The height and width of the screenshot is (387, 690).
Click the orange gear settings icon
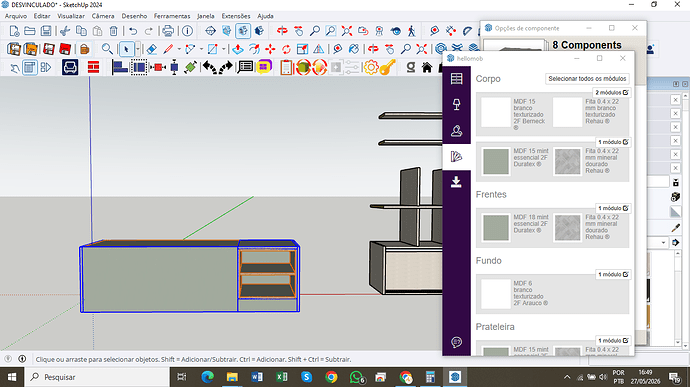point(371,67)
